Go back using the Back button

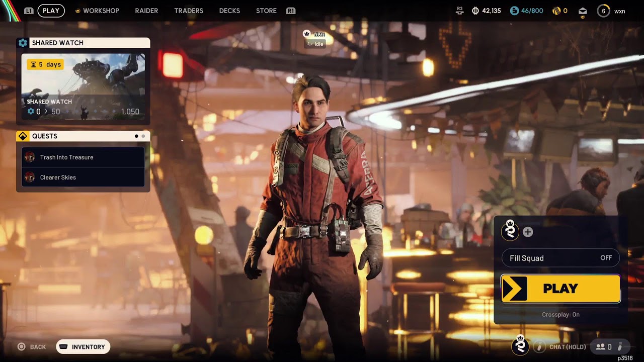coord(32,347)
